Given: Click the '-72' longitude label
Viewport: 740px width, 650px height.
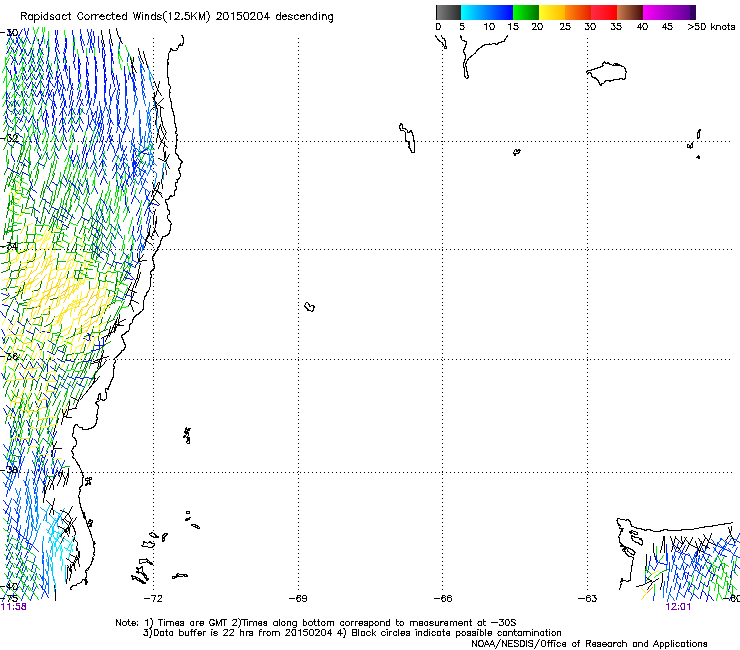Looking at the screenshot, I should tap(152, 599).
